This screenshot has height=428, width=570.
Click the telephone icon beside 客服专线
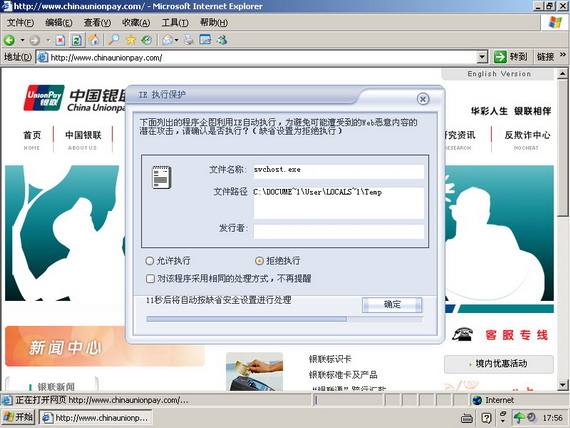[x=462, y=334]
